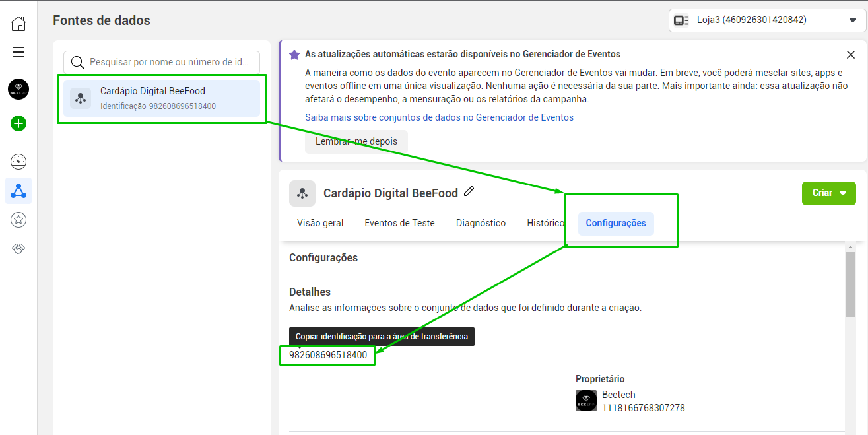Screen dimensions: 868x435
Task: Switch to Visão geral tab
Action: 320,223
